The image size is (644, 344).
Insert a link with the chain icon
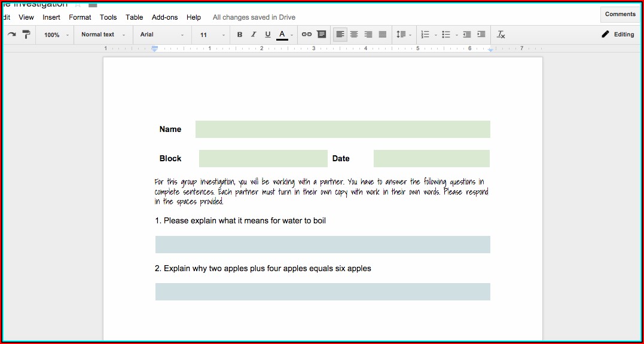(307, 35)
